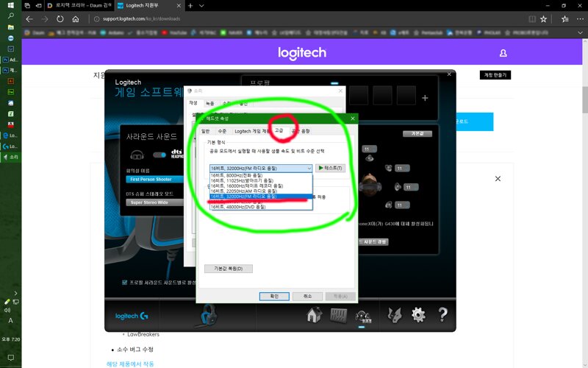Open the equalizer icon in Logitech software bar

click(338, 316)
